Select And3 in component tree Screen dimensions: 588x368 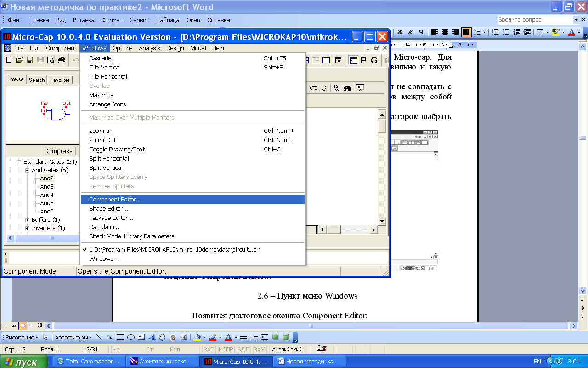tap(47, 187)
